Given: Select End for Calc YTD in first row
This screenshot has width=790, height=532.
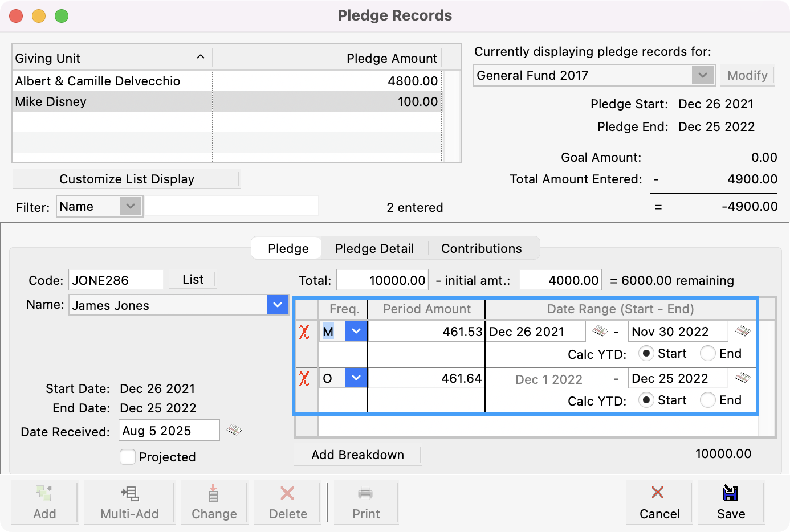Looking at the screenshot, I should [x=708, y=354].
